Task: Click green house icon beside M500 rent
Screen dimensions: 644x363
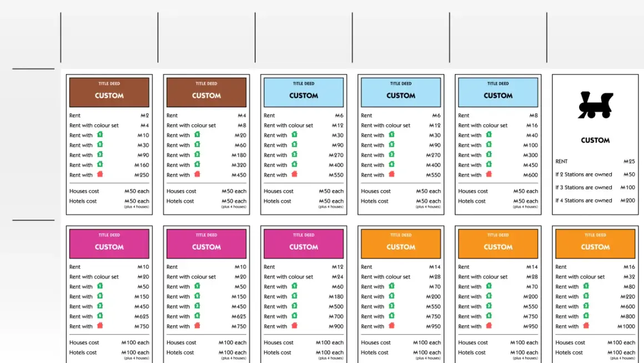Action: pos(294,306)
